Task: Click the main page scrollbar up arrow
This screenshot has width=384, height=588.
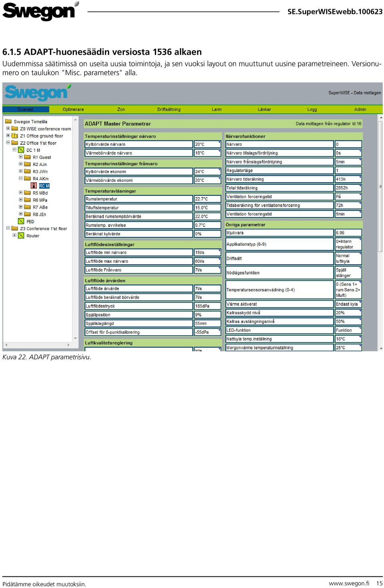Action: click(380, 118)
